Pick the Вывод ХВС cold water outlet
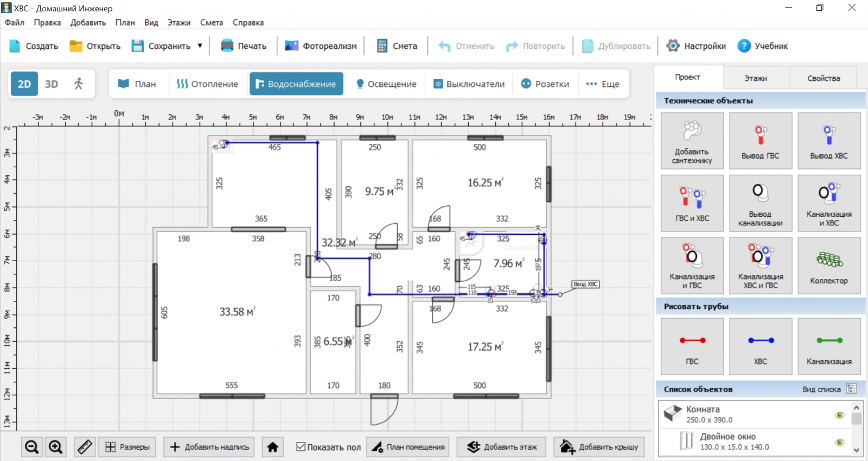 tap(828, 141)
